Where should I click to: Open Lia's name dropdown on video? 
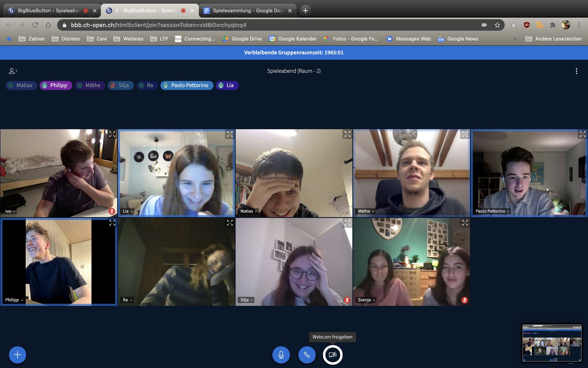pos(128,211)
